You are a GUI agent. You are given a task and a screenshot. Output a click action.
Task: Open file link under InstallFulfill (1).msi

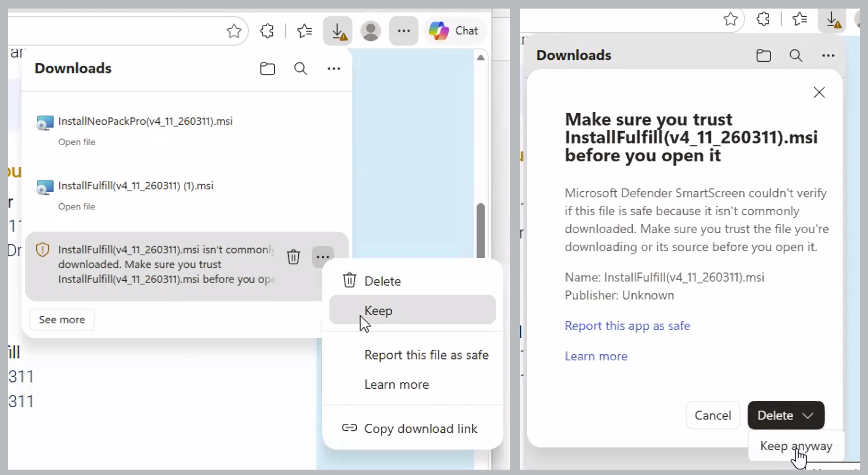coord(77,207)
